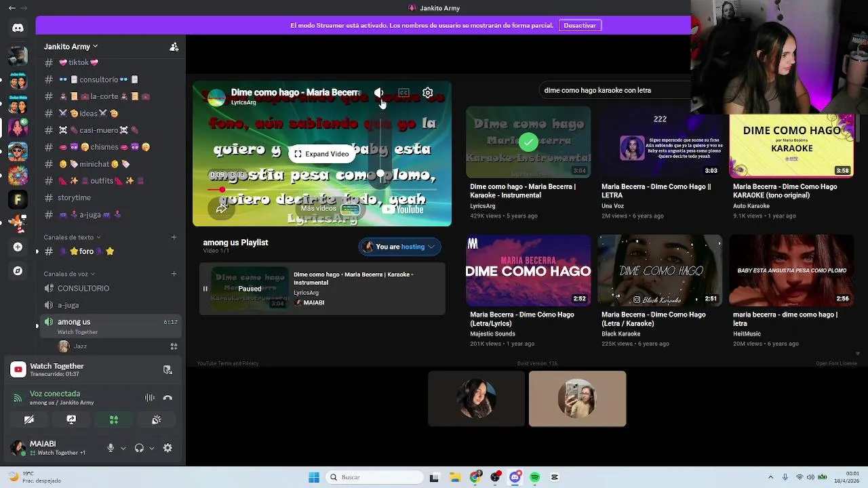Screen dimensions: 868x488
Task: Open YouTube Terms and Privacy link
Action: tap(228, 363)
